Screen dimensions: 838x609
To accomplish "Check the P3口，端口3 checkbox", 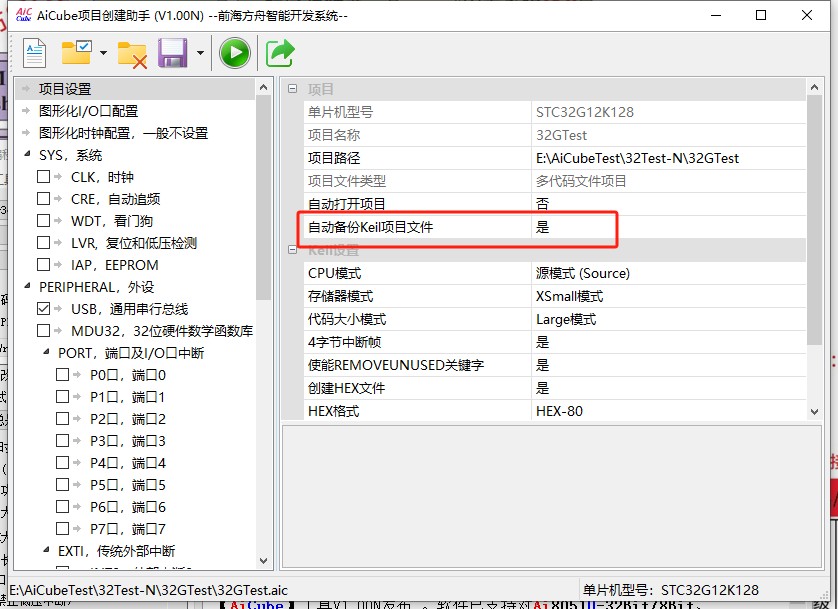I will click(x=63, y=441).
